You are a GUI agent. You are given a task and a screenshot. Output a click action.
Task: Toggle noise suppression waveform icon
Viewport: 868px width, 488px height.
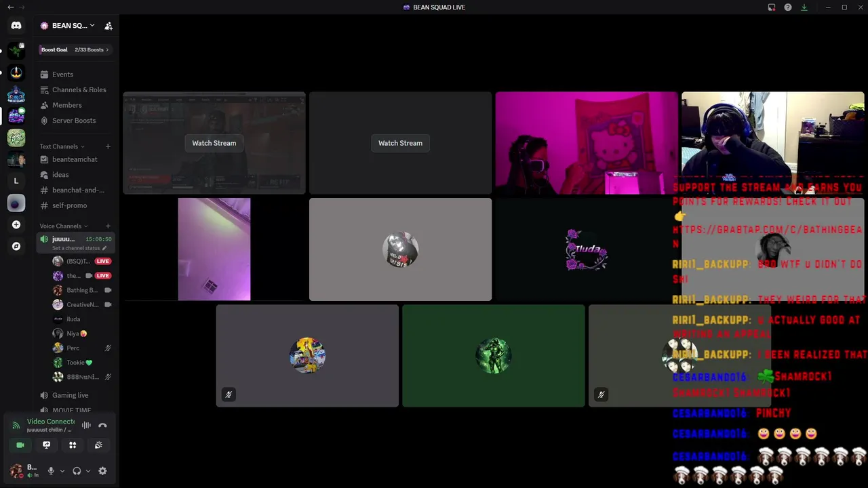pyautogui.click(x=86, y=426)
